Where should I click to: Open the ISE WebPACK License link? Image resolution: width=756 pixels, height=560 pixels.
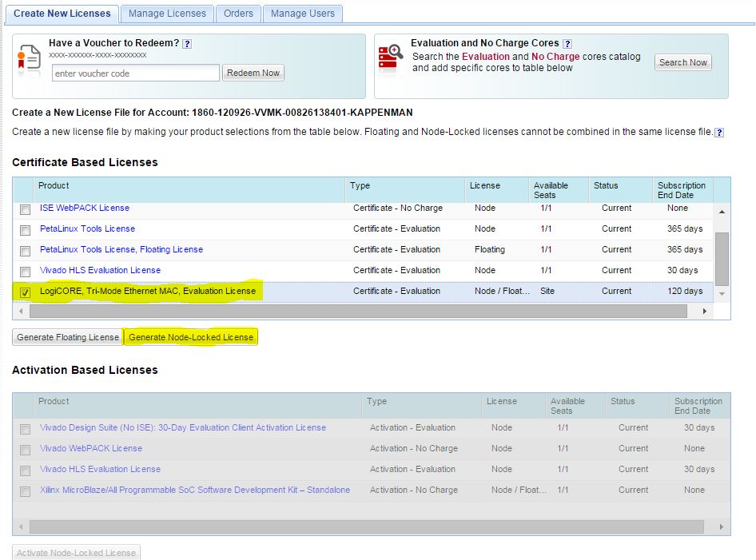point(85,208)
